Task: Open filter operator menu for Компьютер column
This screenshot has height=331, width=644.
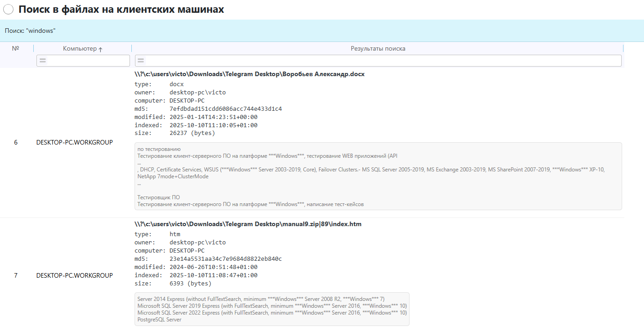Action: coord(42,61)
